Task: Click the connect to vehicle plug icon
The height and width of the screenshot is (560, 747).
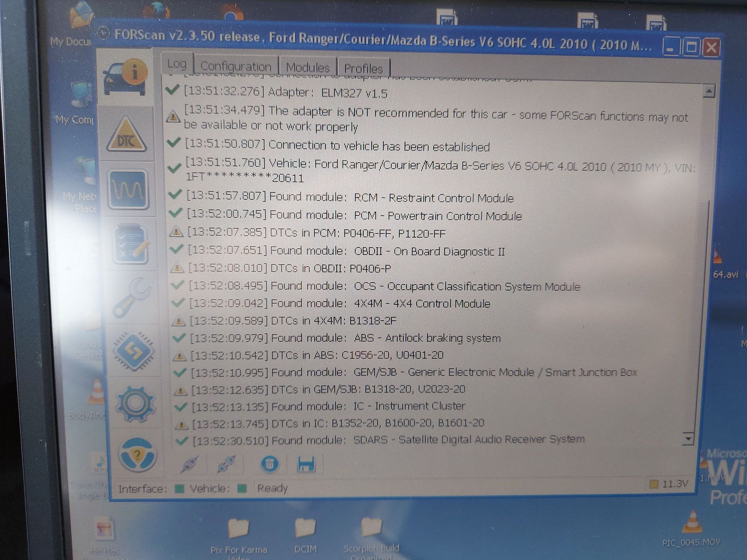Action: pos(189,464)
